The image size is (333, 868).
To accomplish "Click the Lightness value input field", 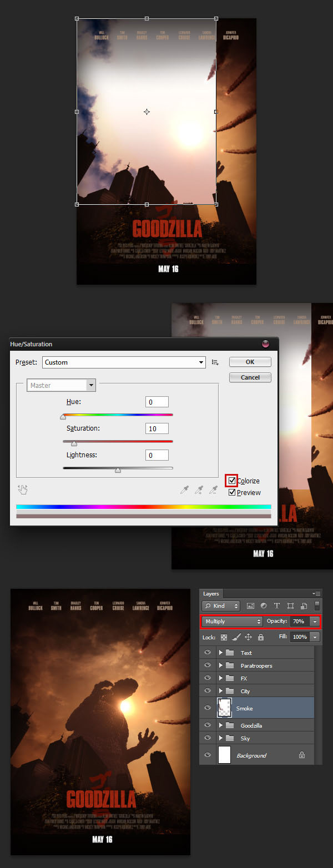I will [157, 455].
